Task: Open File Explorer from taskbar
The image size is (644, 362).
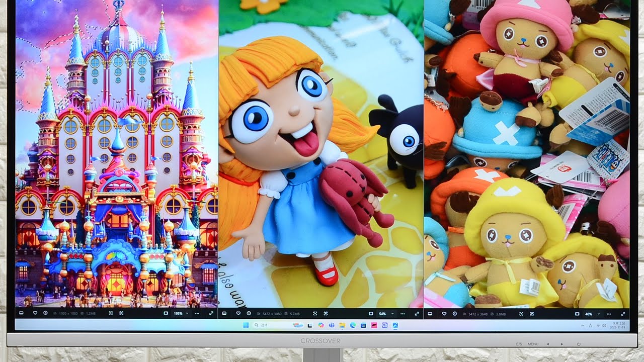Action: 342,325
